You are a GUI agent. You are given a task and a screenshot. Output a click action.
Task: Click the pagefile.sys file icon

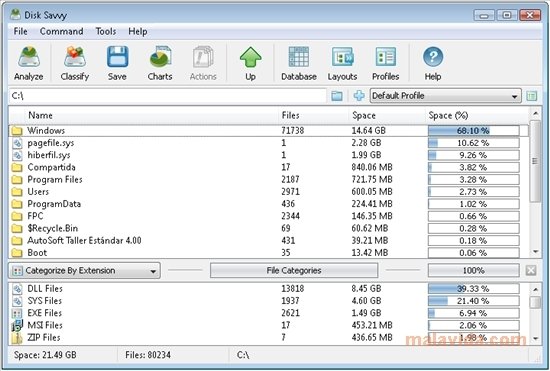click(x=17, y=143)
